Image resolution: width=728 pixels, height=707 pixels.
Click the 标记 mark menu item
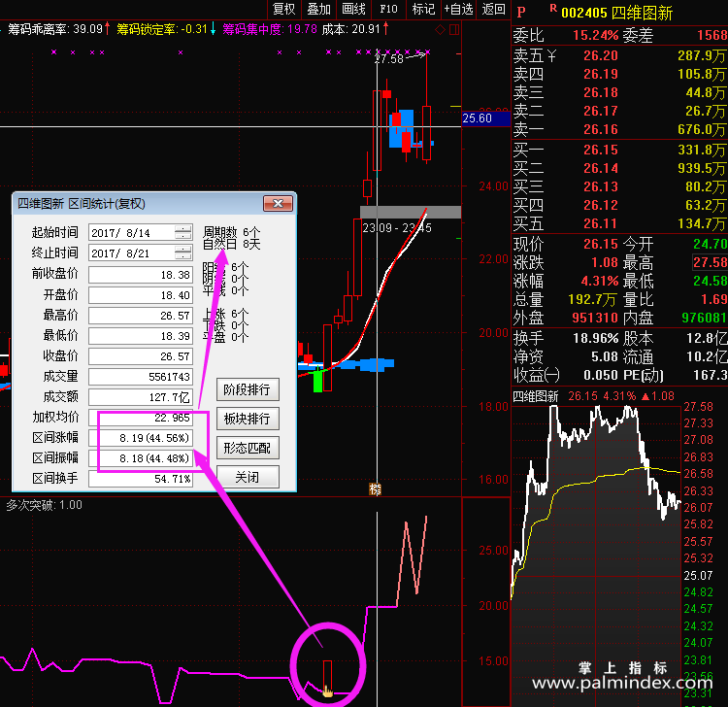point(423,9)
